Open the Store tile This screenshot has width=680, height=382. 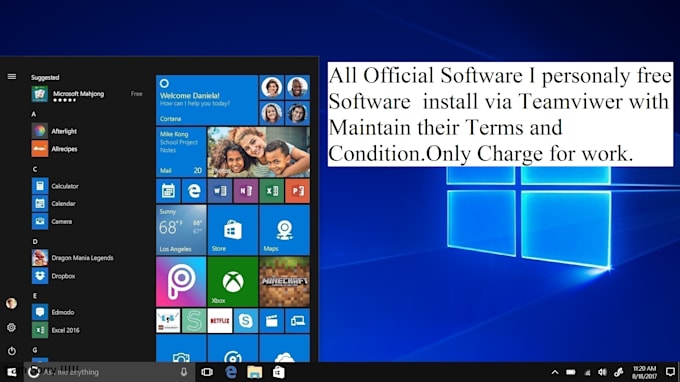[232, 230]
